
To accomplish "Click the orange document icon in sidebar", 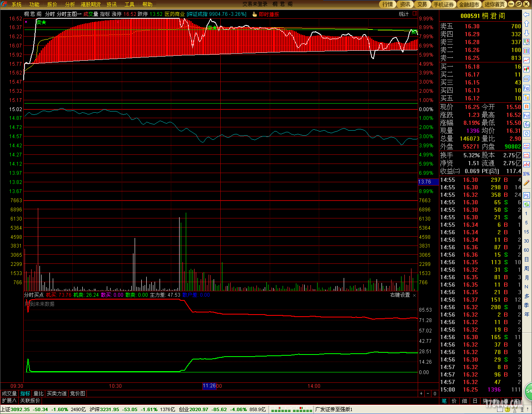I will tap(527, 106).
